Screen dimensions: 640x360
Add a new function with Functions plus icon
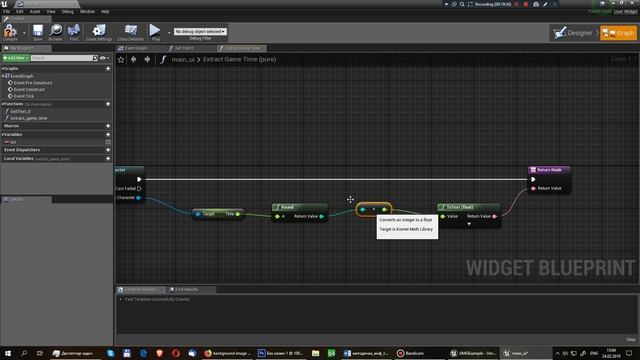108,104
